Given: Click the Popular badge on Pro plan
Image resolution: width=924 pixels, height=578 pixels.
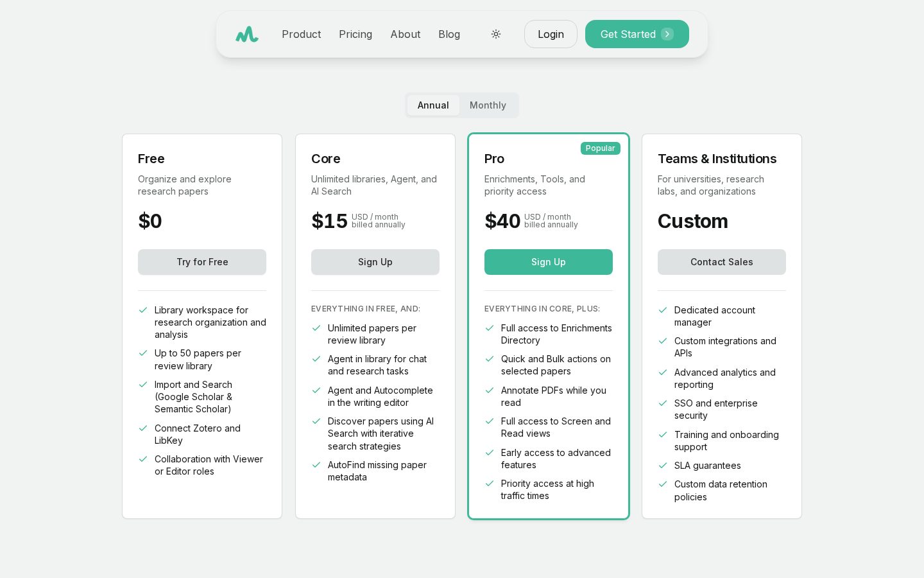Looking at the screenshot, I should pyautogui.click(x=601, y=148).
